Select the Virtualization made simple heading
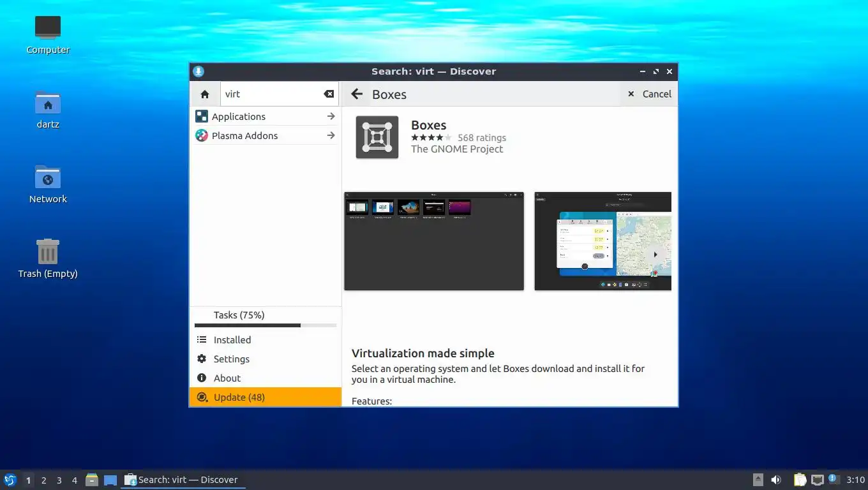This screenshot has height=490, width=868. (x=423, y=353)
